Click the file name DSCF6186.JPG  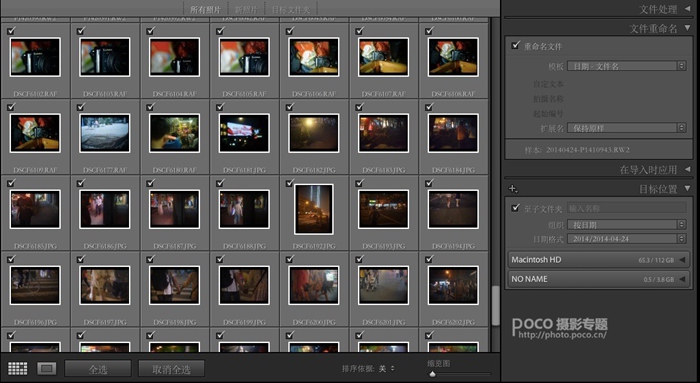[x=105, y=246]
